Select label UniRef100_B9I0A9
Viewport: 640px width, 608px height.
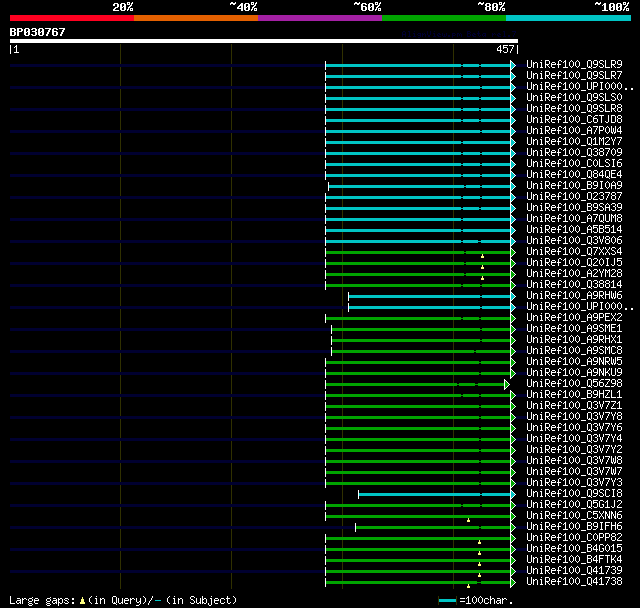pos(574,186)
